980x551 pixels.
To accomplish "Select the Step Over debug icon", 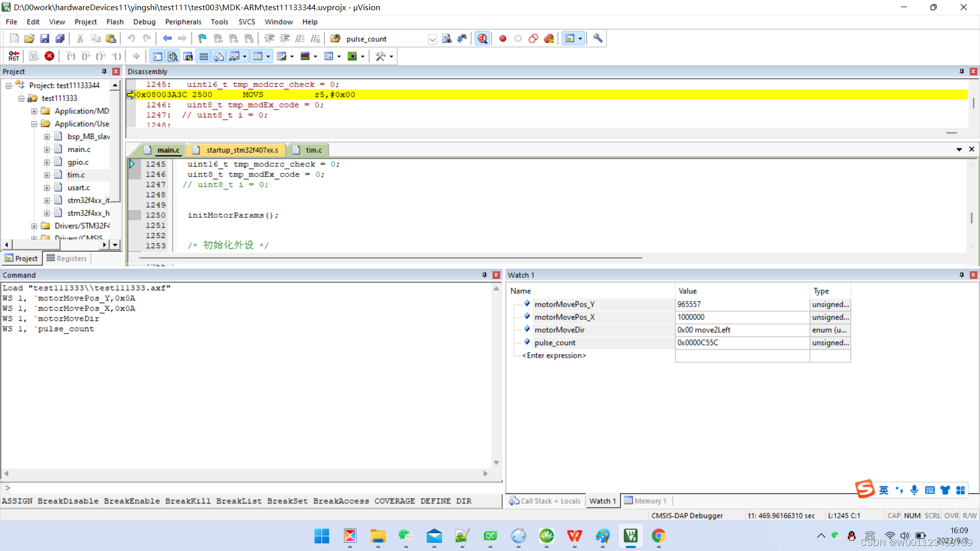I will 85,56.
